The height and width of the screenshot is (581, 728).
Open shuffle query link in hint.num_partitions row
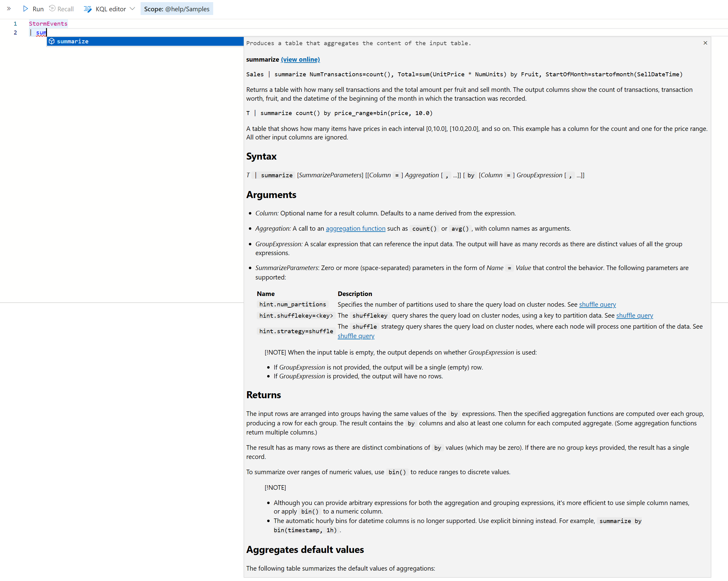pyautogui.click(x=597, y=304)
